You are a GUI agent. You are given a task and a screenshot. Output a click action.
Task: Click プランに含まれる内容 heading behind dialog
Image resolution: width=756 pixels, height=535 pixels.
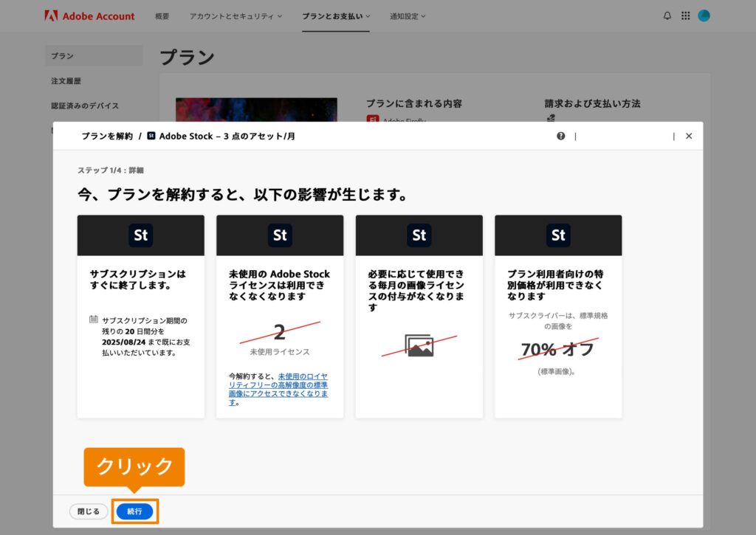[413, 103]
